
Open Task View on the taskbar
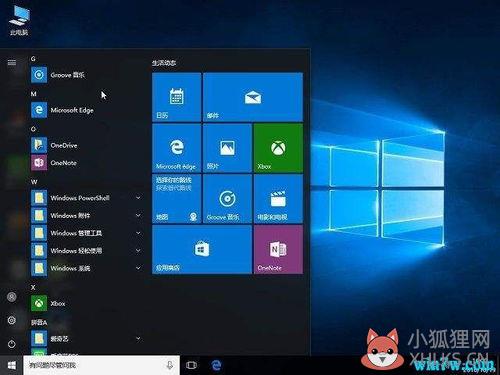click(x=191, y=365)
